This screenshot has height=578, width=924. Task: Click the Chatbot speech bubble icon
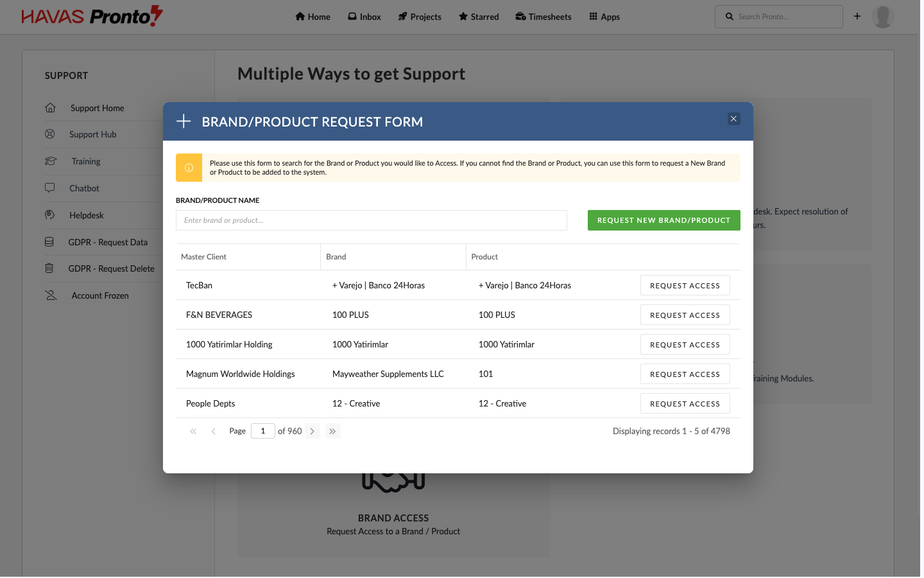(49, 188)
